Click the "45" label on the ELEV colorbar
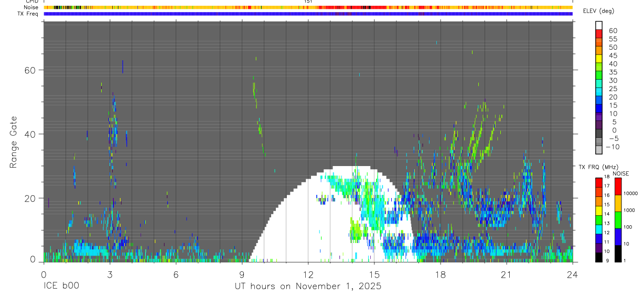This screenshot has height=297, width=644. coord(613,56)
